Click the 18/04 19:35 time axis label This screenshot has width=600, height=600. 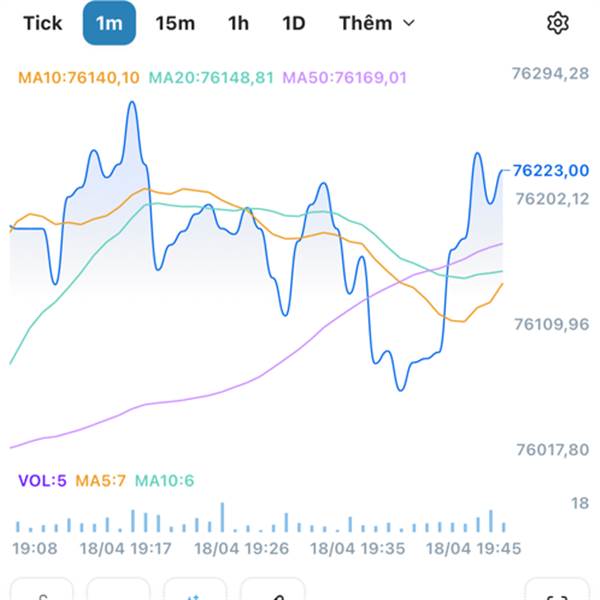(x=357, y=549)
